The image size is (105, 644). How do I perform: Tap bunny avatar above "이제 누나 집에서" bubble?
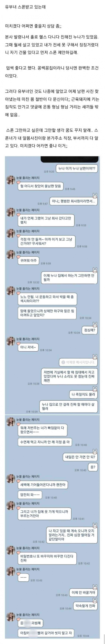click(x=95, y=269)
